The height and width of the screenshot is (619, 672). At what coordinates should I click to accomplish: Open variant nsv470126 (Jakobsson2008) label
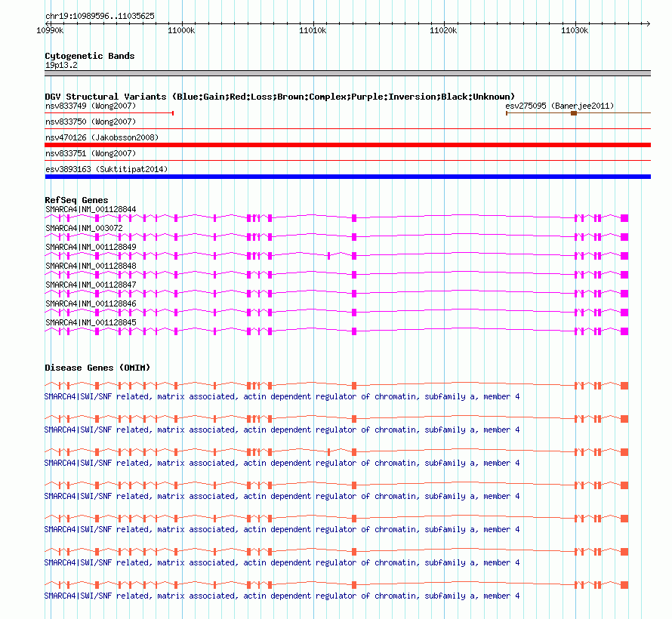[102, 137]
